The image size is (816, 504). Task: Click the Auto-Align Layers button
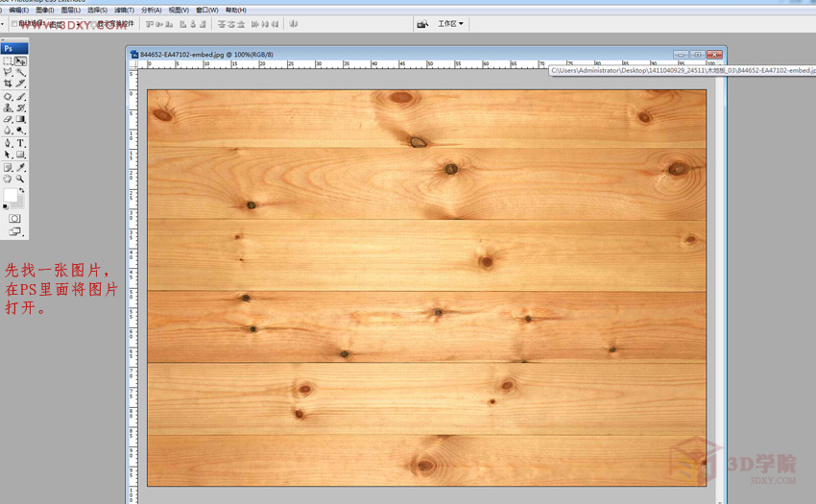coord(294,24)
